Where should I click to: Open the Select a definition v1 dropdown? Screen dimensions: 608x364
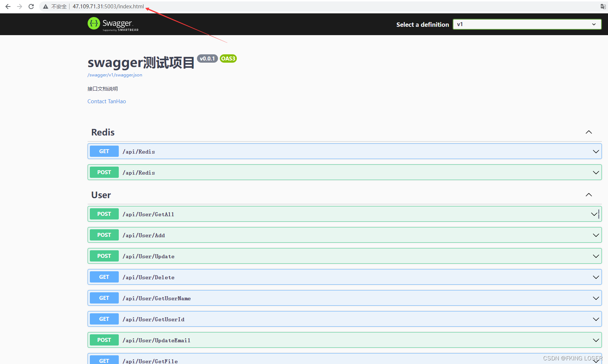coord(527,24)
